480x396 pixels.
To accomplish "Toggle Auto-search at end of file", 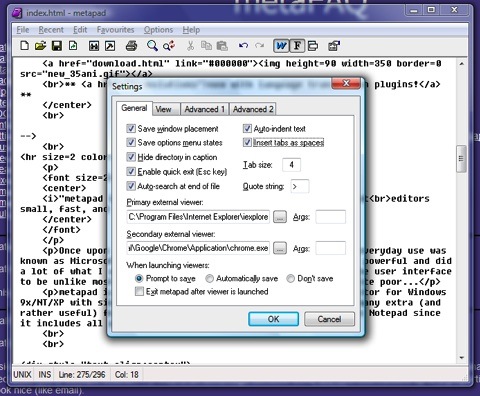I will coord(131,186).
